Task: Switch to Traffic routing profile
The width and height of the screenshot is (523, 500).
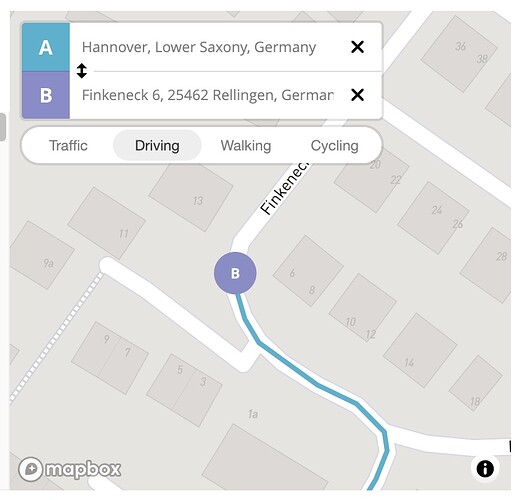Action: pyautogui.click(x=68, y=145)
